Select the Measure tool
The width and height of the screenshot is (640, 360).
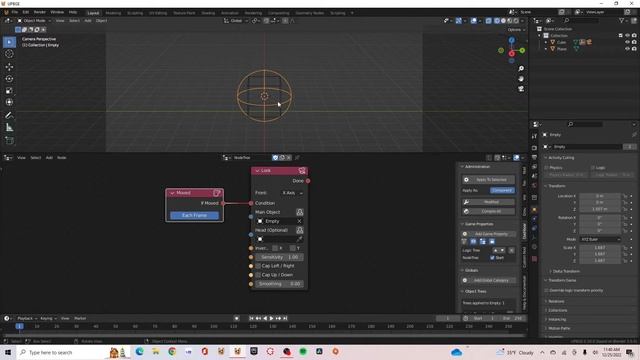pos(9,128)
